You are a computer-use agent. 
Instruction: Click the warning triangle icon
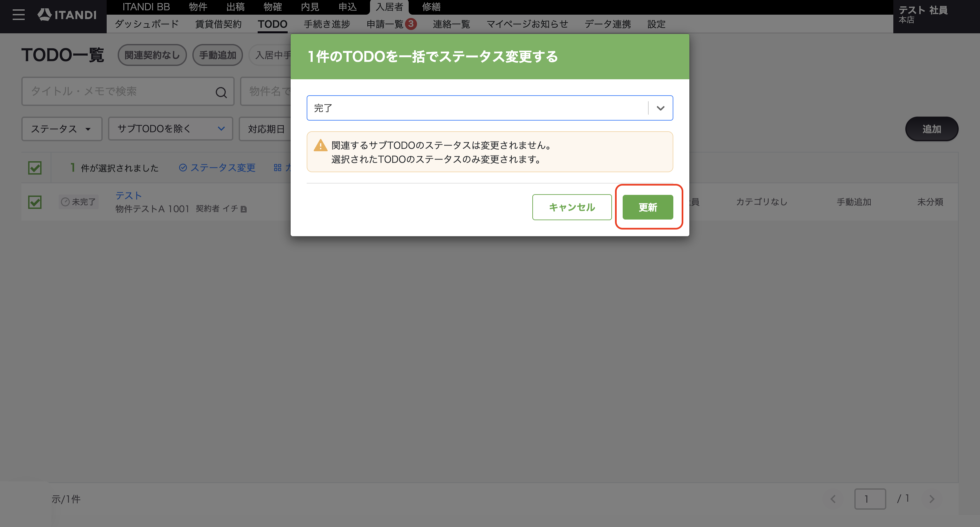point(320,145)
